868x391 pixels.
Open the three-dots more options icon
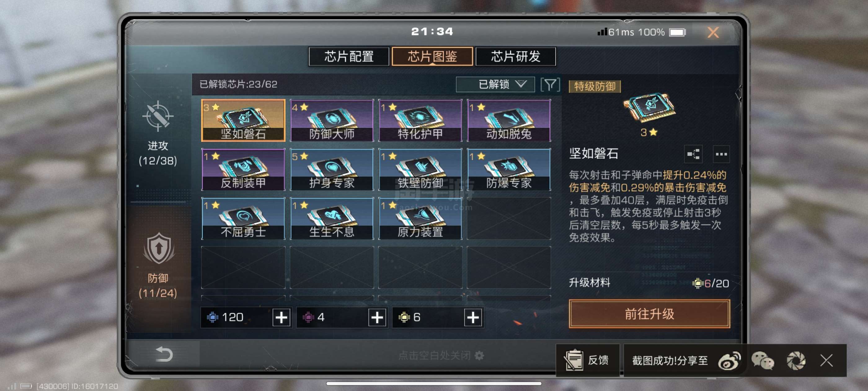[721, 154]
